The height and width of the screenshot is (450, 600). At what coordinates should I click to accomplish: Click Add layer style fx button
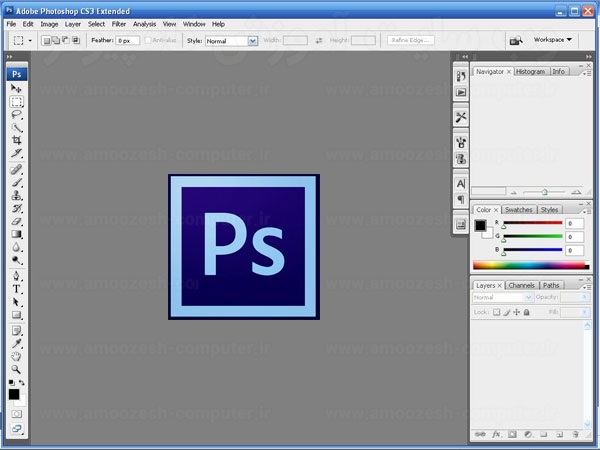(x=496, y=434)
